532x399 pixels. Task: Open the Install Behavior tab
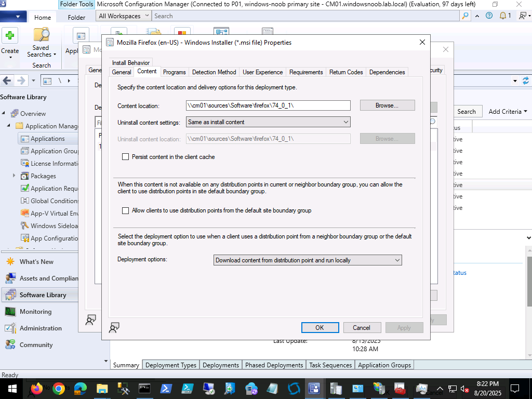(131, 62)
